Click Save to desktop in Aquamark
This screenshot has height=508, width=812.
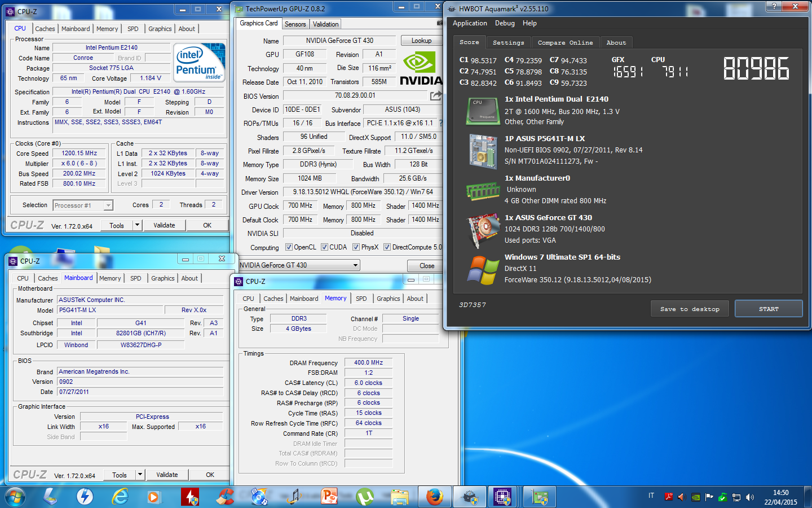coord(690,309)
